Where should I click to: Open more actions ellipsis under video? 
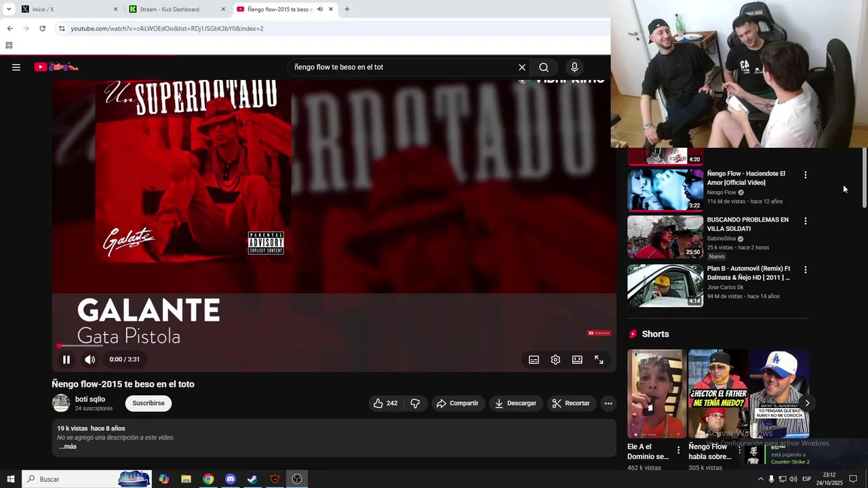click(x=608, y=403)
